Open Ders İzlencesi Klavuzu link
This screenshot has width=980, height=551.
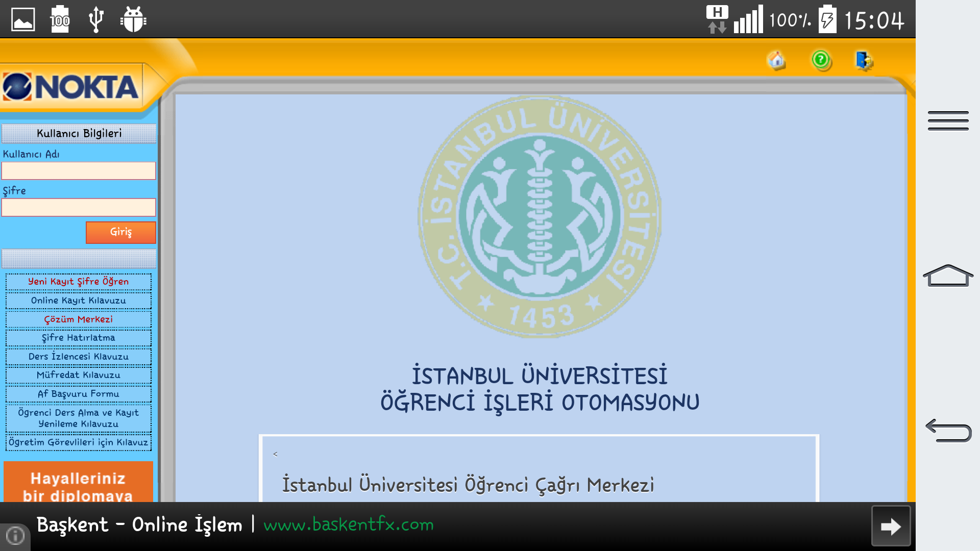(x=79, y=357)
